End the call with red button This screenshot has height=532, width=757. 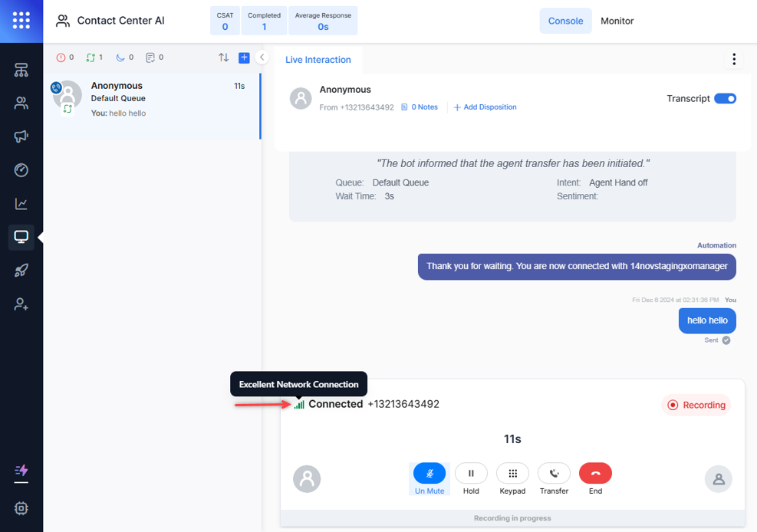point(595,474)
